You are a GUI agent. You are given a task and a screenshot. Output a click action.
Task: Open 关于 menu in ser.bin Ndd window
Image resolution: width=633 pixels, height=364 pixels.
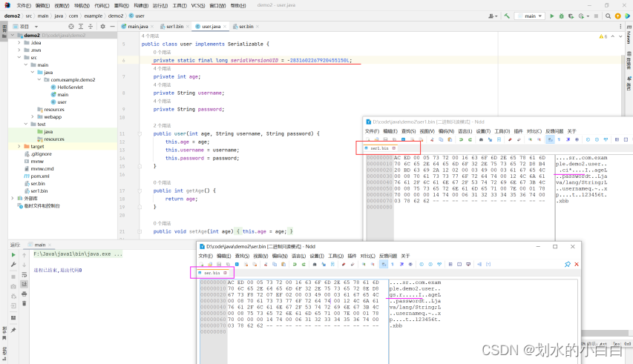point(405,256)
